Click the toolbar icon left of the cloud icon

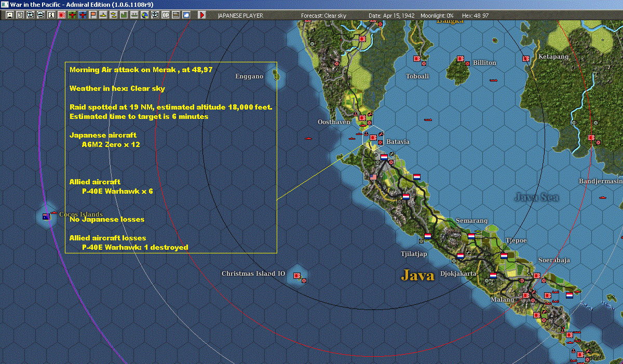(175, 15)
